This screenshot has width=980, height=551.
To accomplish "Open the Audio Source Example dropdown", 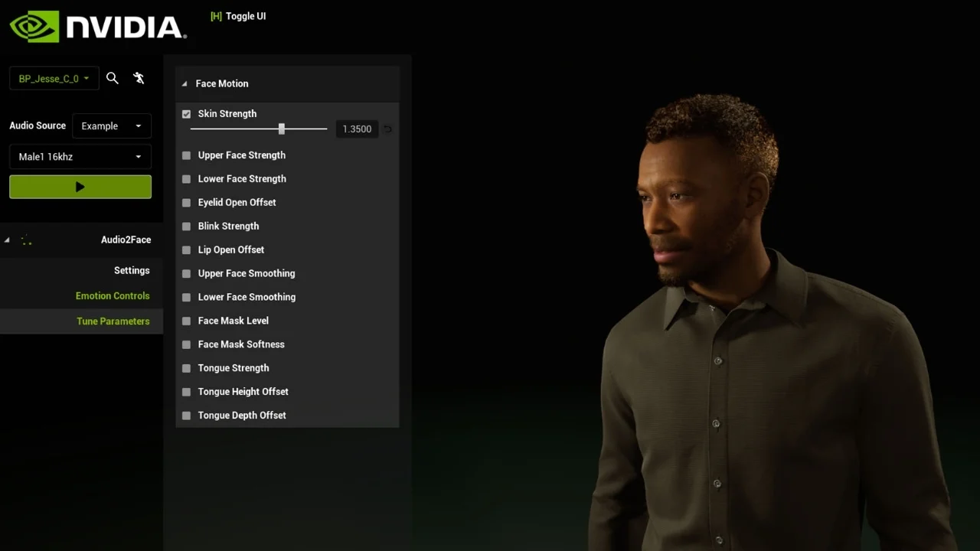I will coord(111,126).
